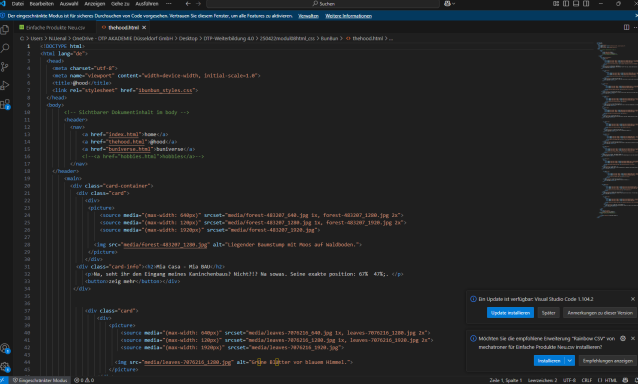Image resolution: width=638 pixels, height=384 pixels.
Task: Split the editor to the right
Action: point(627,27)
